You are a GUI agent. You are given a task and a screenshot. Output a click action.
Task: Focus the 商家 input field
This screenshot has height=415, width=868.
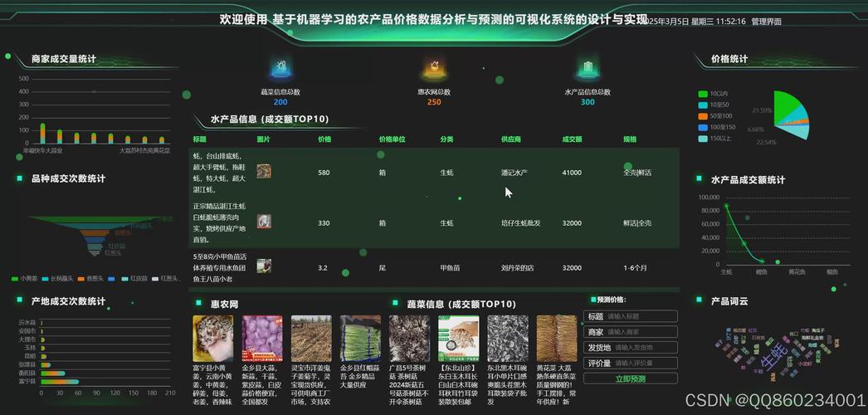(x=631, y=332)
